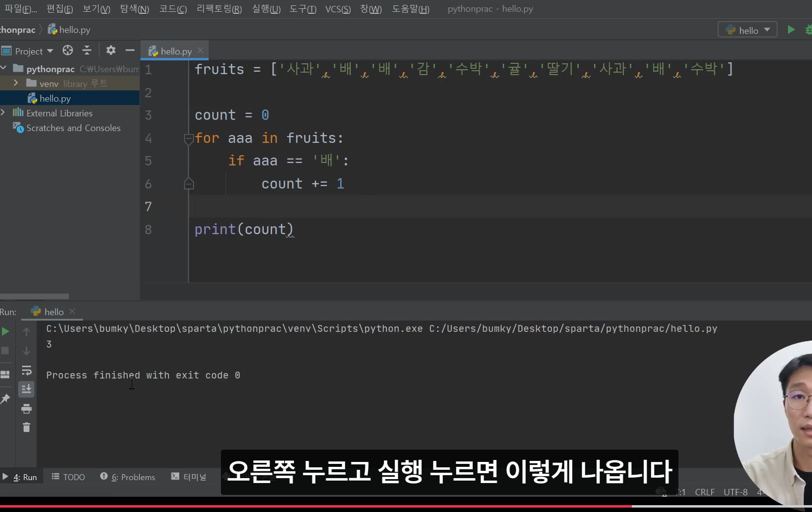
Task: Pin the Run tab with pin icon
Action: (5, 399)
